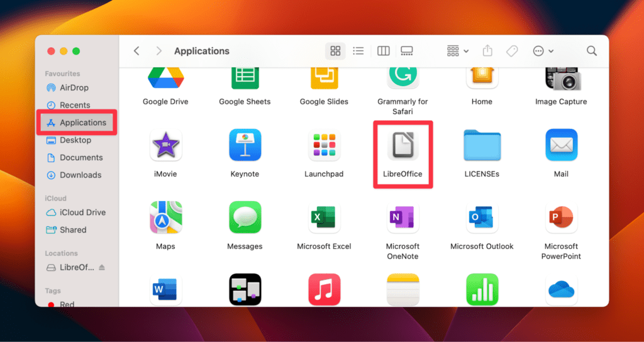Select Applications in the sidebar
The image size is (644, 342).
click(x=77, y=123)
